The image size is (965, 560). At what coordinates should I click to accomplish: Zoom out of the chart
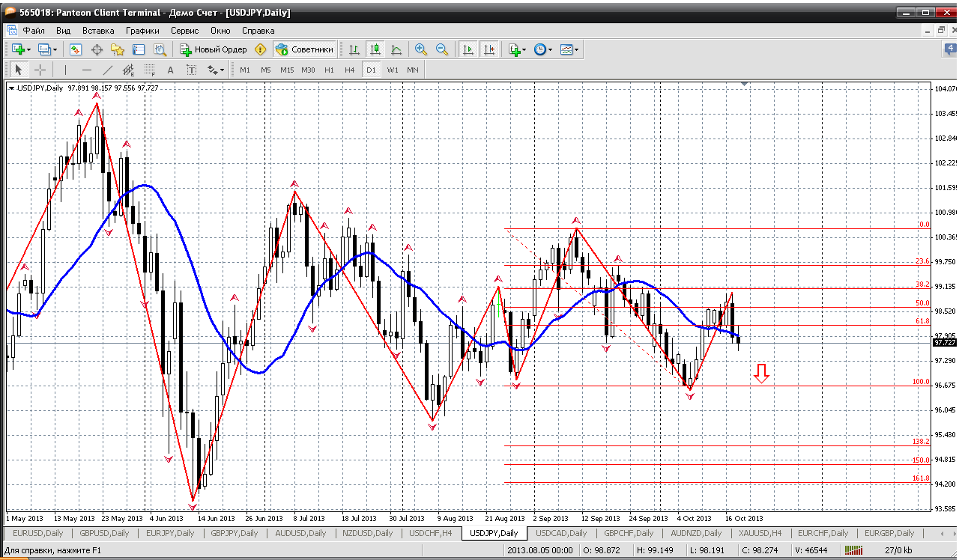[442, 49]
